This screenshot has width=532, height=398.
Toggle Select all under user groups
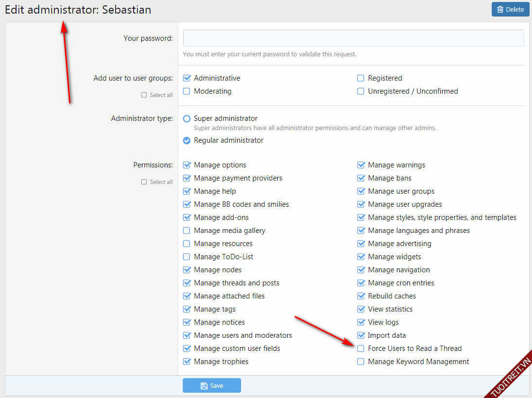point(144,95)
